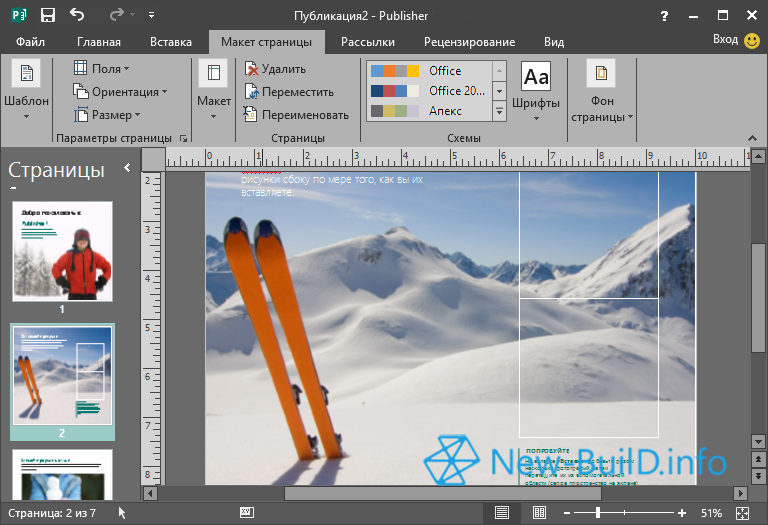Open the Help question mark
768x525 pixels.
tap(664, 16)
